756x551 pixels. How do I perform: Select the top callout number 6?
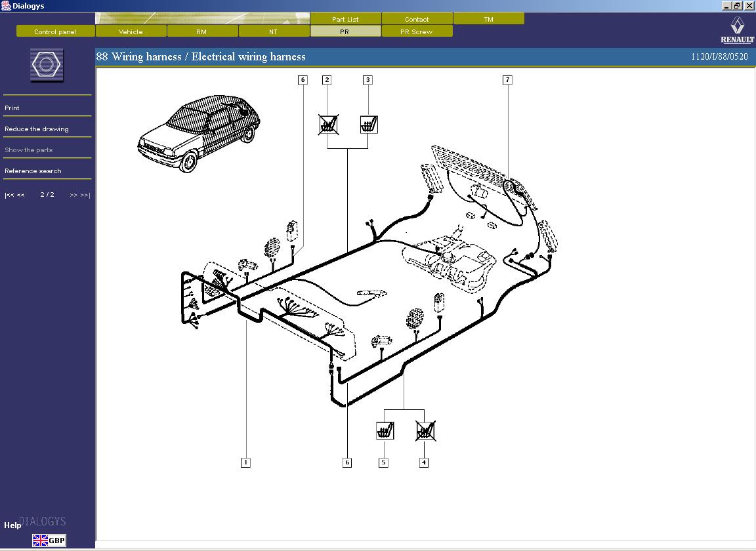(303, 79)
